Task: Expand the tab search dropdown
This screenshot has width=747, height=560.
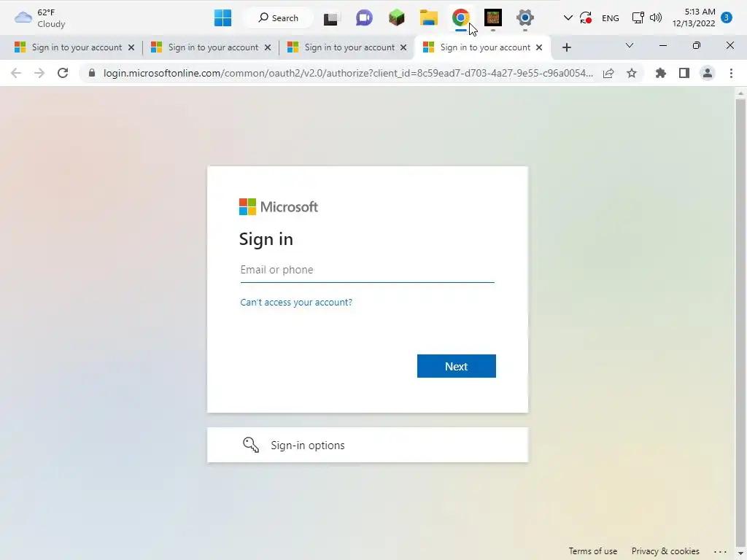Action: click(630, 46)
